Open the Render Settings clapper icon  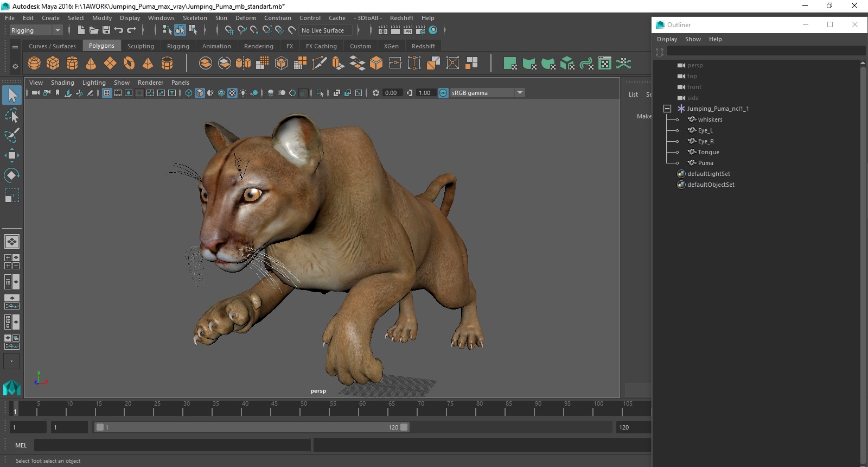click(x=420, y=30)
